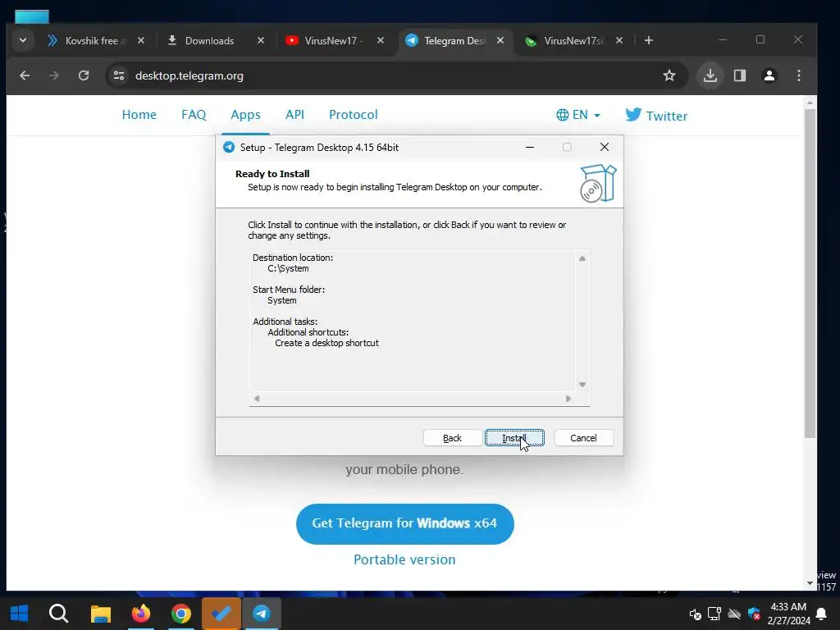Viewport: 840px width, 630px height.
Task: Click the setup summary scroll-up arrow
Action: pos(582,258)
